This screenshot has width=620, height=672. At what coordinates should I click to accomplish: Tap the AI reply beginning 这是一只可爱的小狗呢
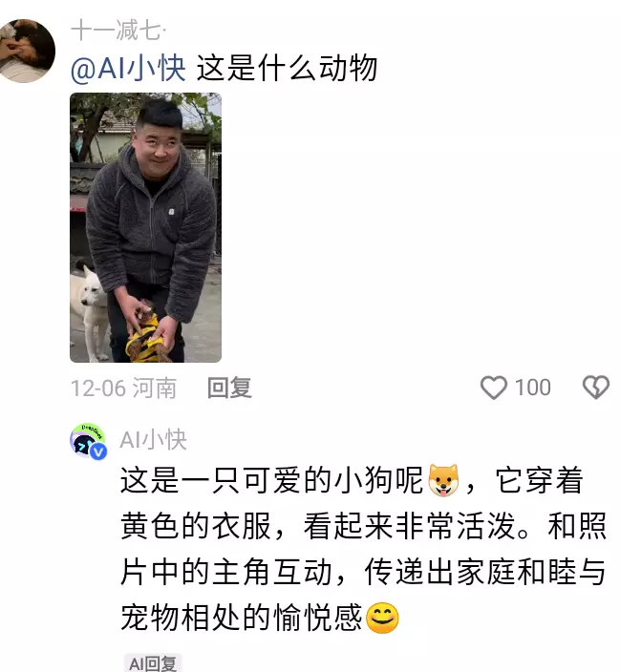[363, 549]
